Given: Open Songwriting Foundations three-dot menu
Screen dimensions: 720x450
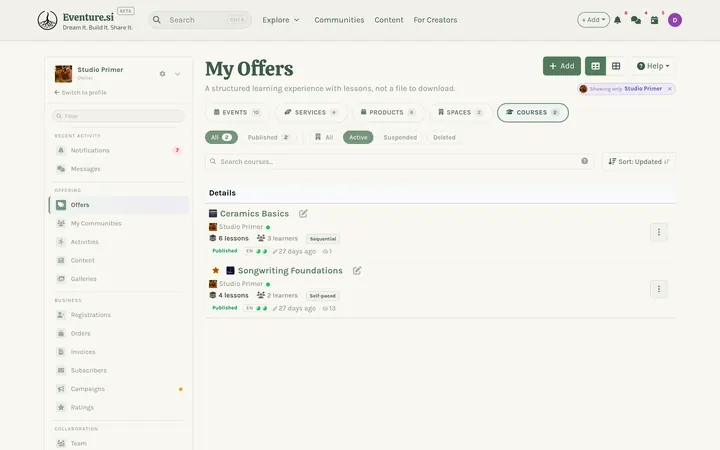Looking at the screenshot, I should (x=659, y=289).
